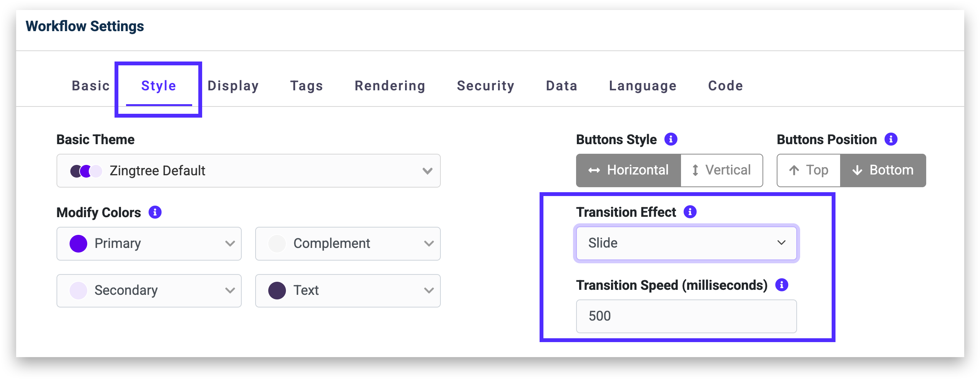Select Horizontal buttons style
The height and width of the screenshot is (379, 980).
[628, 170]
